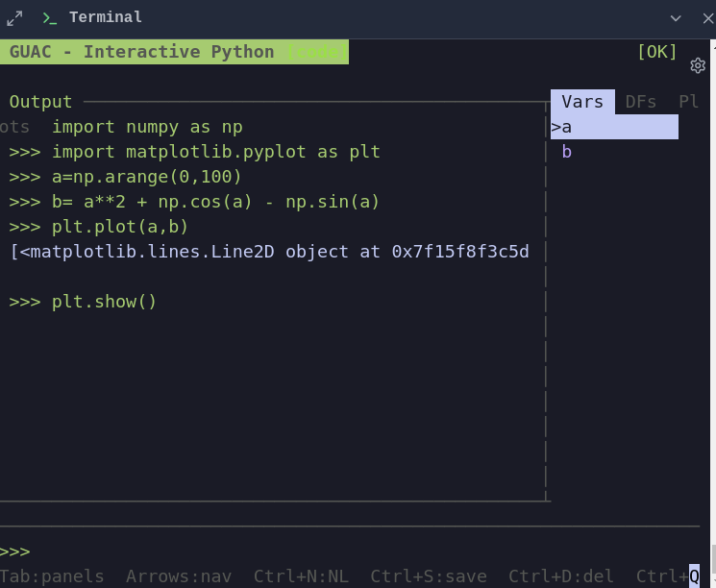Switch to the DFs tab
This screenshot has width=716, height=588.
(x=641, y=102)
